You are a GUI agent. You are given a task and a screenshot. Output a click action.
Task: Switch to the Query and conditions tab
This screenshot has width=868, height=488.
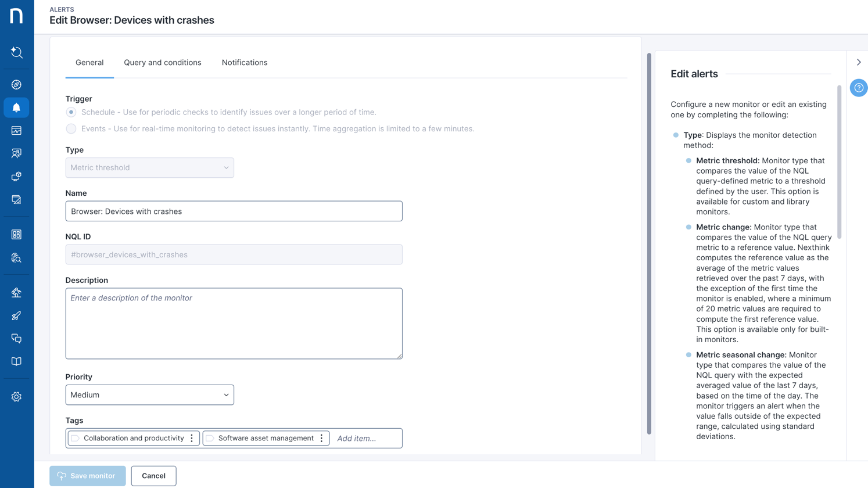pyautogui.click(x=162, y=63)
